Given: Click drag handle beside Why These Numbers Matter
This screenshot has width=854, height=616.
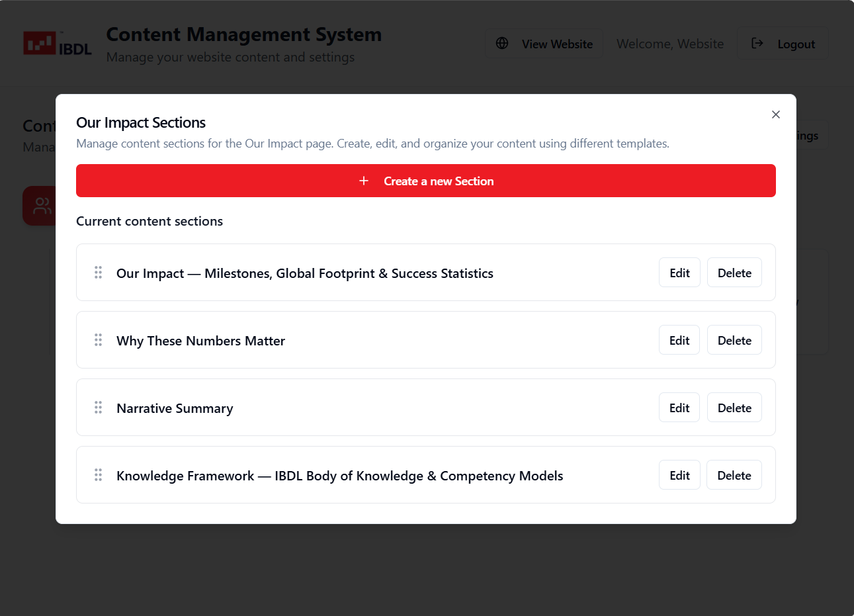Looking at the screenshot, I should [98, 340].
